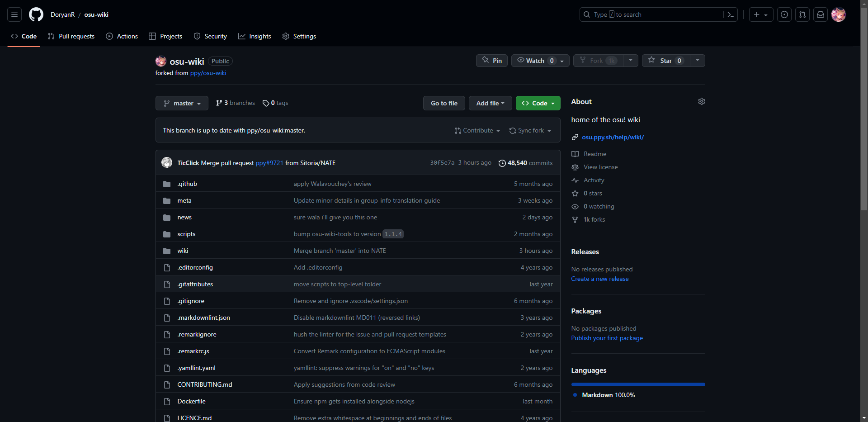This screenshot has height=422, width=868.
Task: Click the .editorconfig file icon
Action: [167, 268]
